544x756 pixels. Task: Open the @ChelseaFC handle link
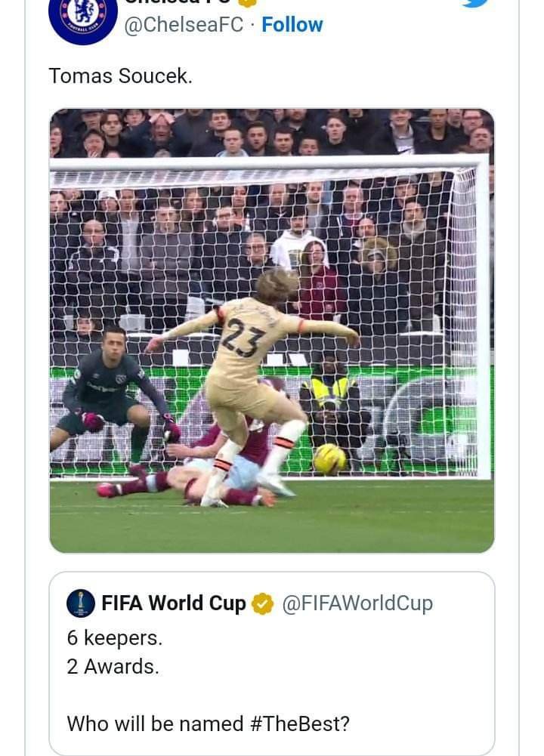184,25
